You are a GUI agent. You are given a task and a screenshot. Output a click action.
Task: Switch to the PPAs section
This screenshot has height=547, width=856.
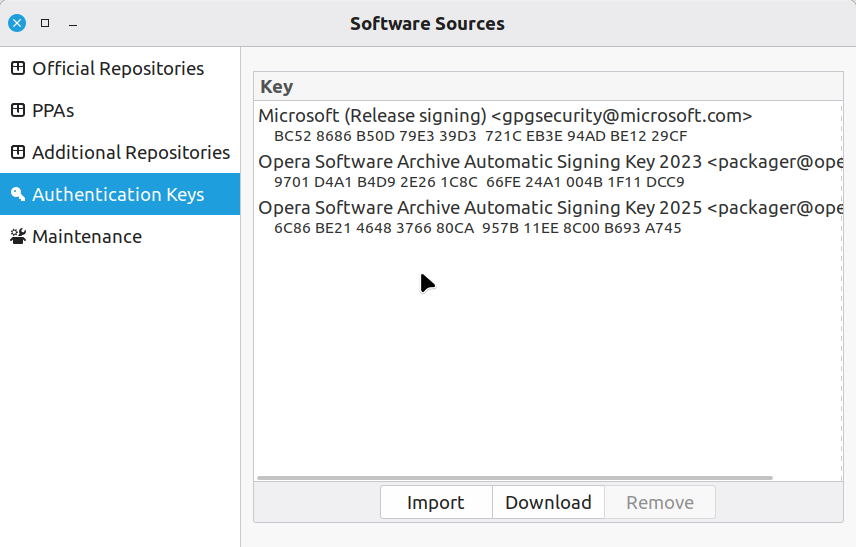120,110
